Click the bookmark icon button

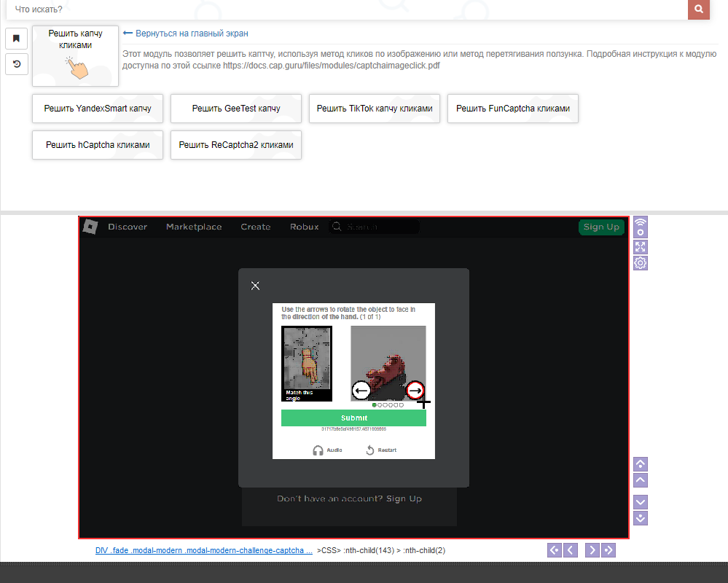coord(17,39)
